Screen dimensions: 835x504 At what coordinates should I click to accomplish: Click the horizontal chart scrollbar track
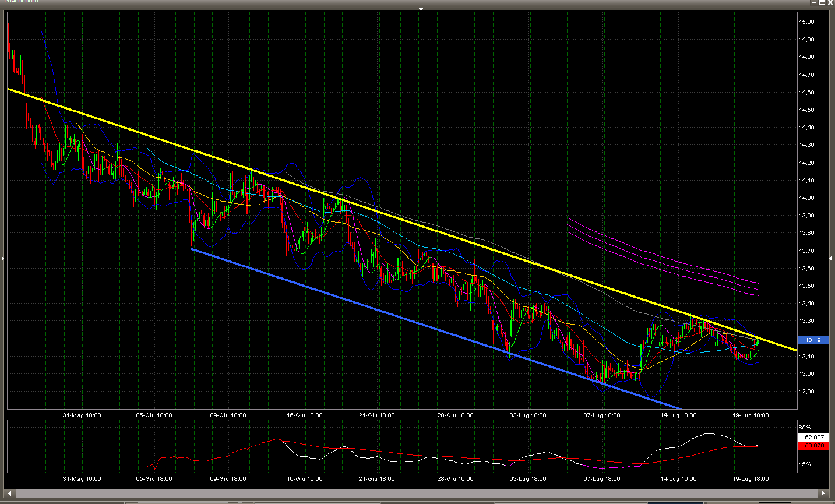click(416, 494)
